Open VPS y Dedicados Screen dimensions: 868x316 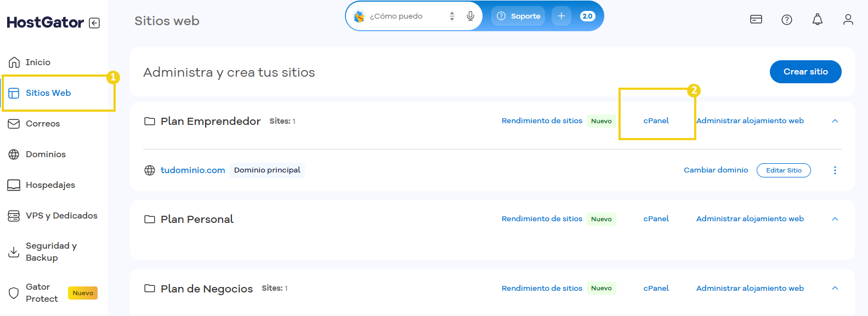[61, 216]
